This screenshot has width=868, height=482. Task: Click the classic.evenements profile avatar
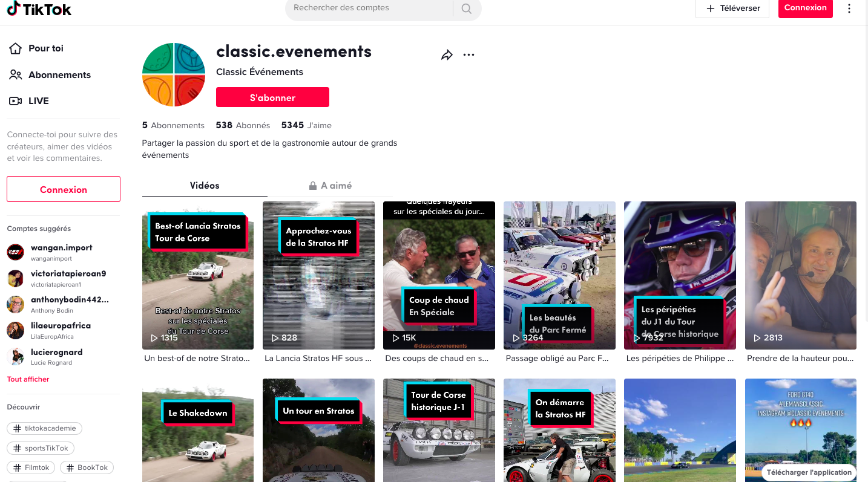point(174,74)
